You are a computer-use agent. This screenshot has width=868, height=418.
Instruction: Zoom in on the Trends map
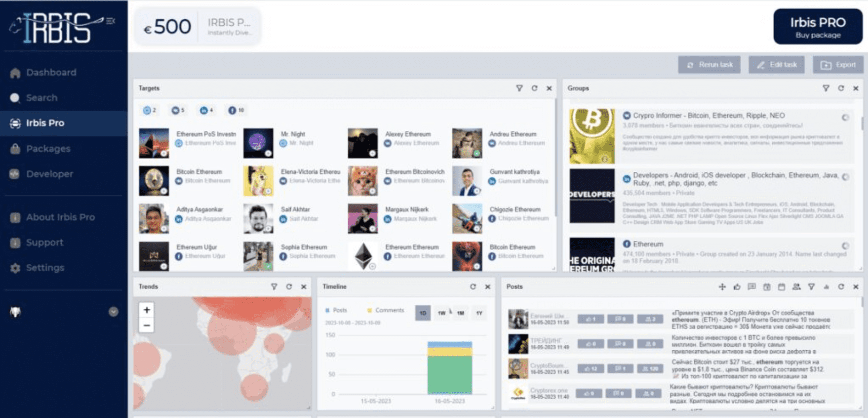[x=147, y=310]
